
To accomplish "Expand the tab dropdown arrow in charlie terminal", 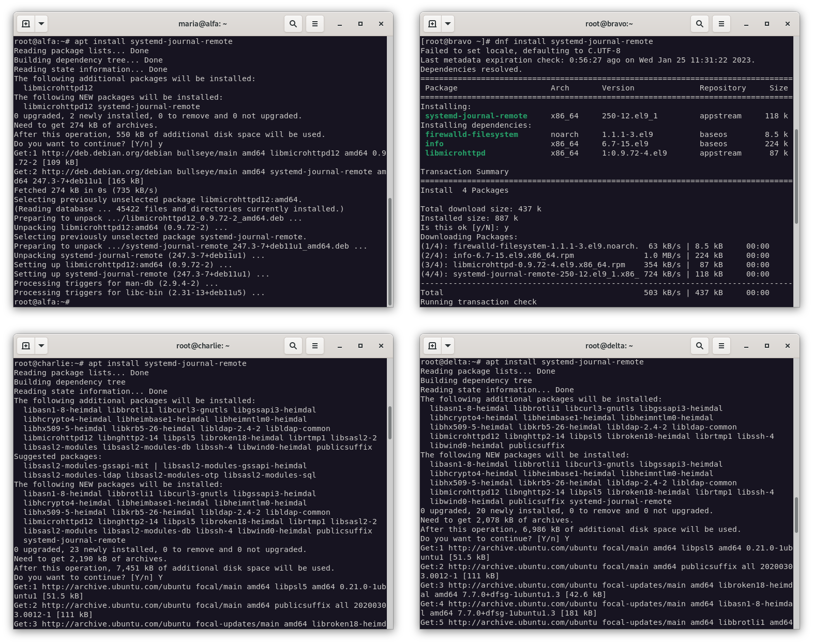I will tap(41, 346).
